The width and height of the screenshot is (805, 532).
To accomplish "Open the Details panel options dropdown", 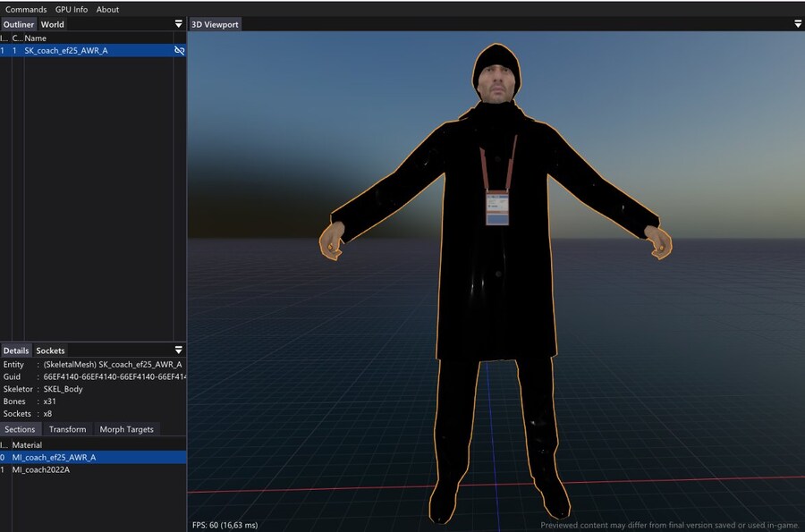I will (x=178, y=350).
